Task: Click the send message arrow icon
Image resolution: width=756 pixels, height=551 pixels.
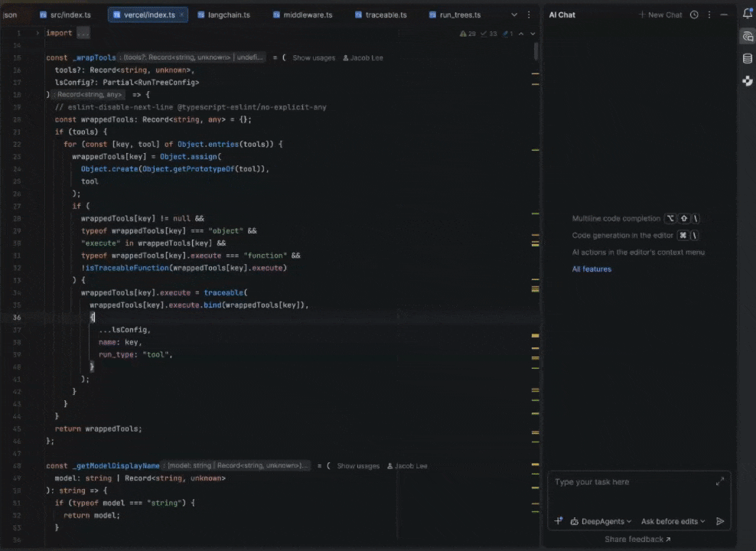Action: [719, 521]
